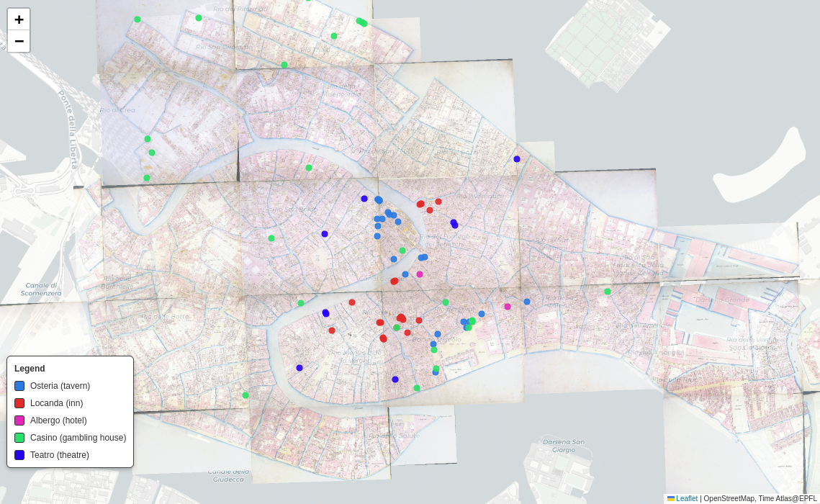Click the easternmost blue Osteria marker
This screenshot has height=504, width=820.
(x=527, y=302)
